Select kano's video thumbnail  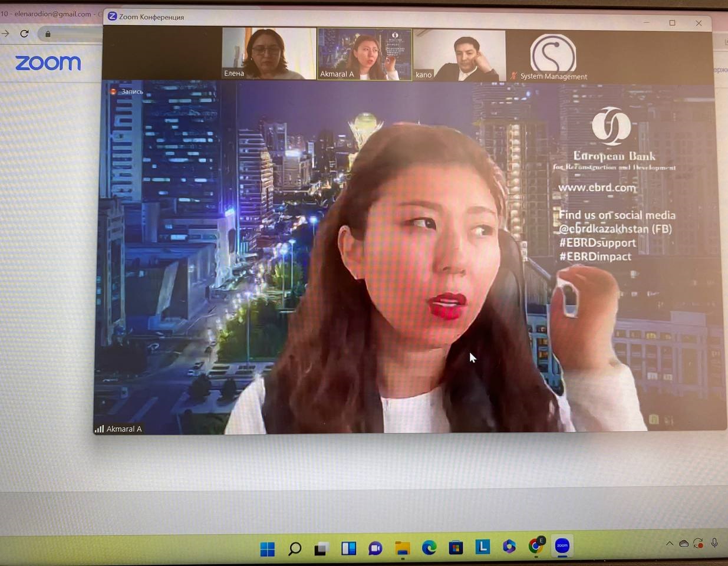point(459,55)
